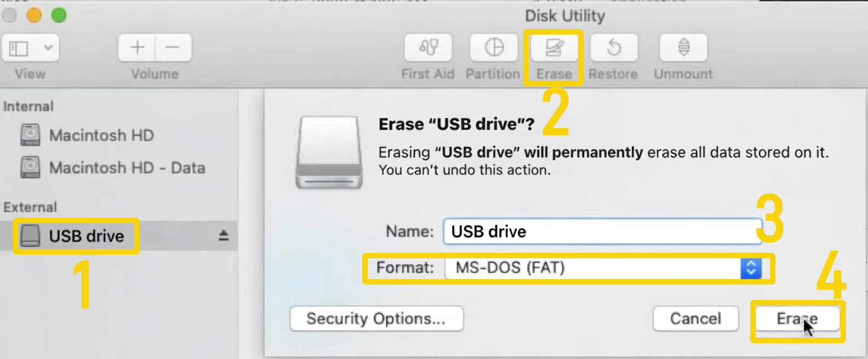The image size is (868, 359).
Task: Unmount the drive via toolbar icon
Action: point(682,48)
